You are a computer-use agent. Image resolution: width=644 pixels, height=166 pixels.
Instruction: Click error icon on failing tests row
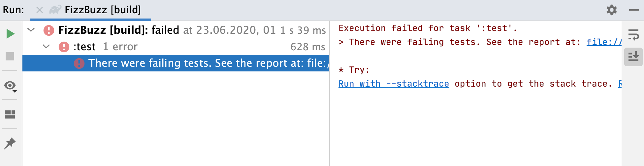[x=79, y=63]
